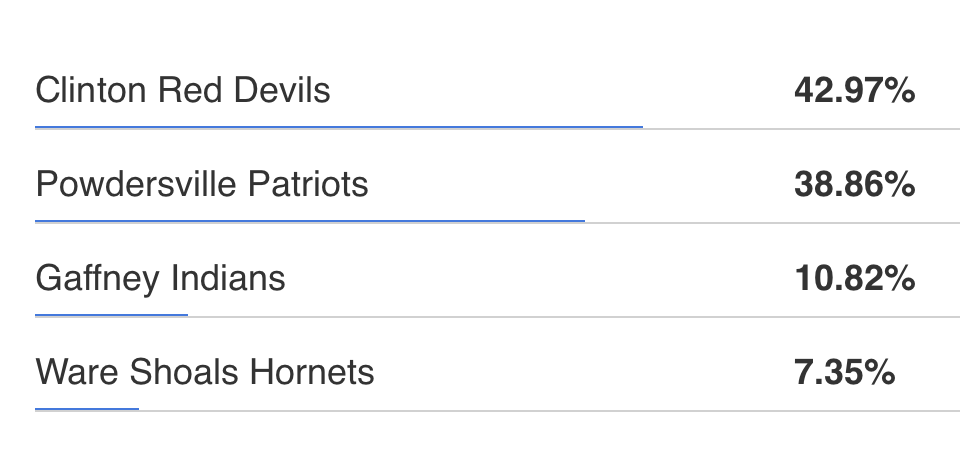Screen dimensions: 960x464
Task: Choose the Gaffney Indians entry
Action: 160,278
